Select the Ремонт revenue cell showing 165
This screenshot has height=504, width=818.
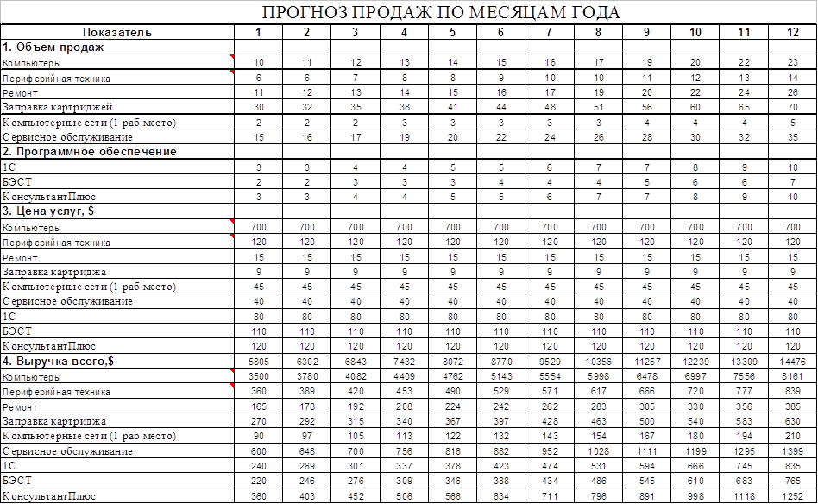point(259,406)
